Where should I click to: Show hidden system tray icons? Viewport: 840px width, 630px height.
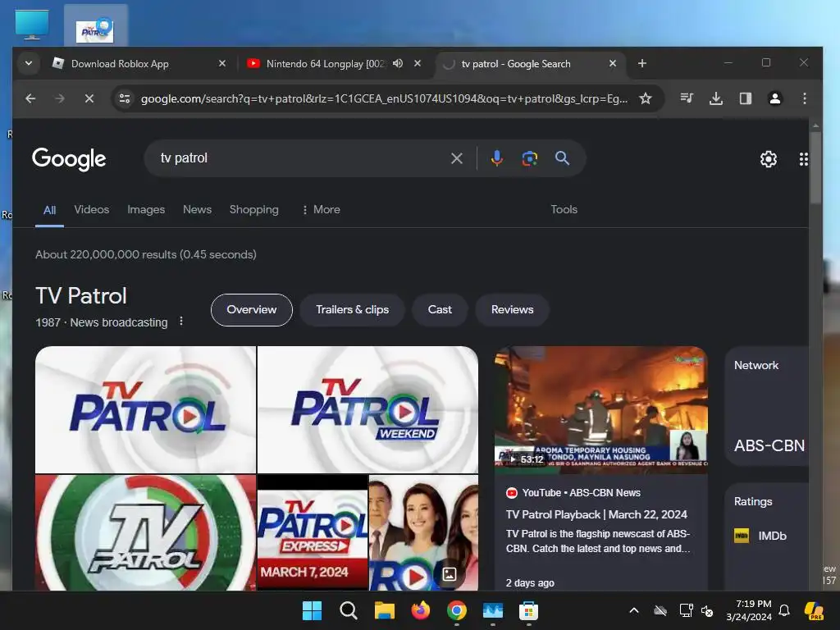634,610
